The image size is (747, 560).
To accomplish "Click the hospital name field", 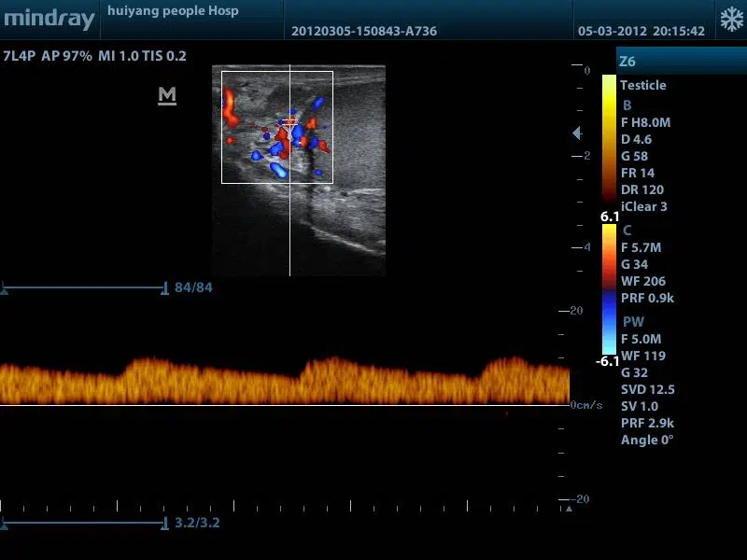I will (x=173, y=11).
